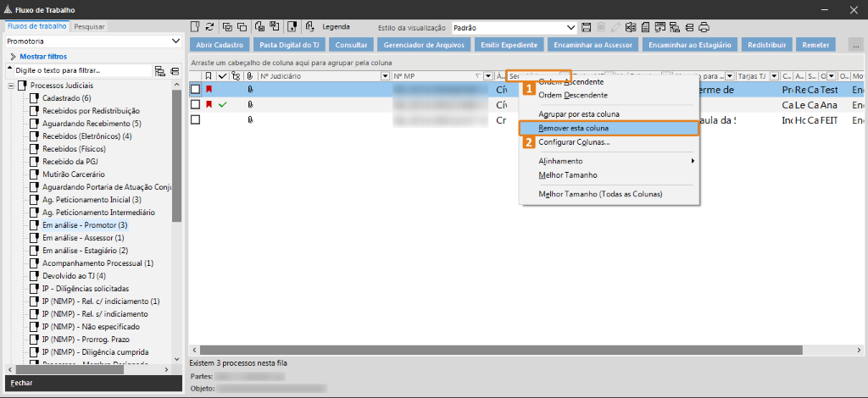The height and width of the screenshot is (398, 868).
Task: Click Pasta Digital do TJ button
Action: coord(290,45)
